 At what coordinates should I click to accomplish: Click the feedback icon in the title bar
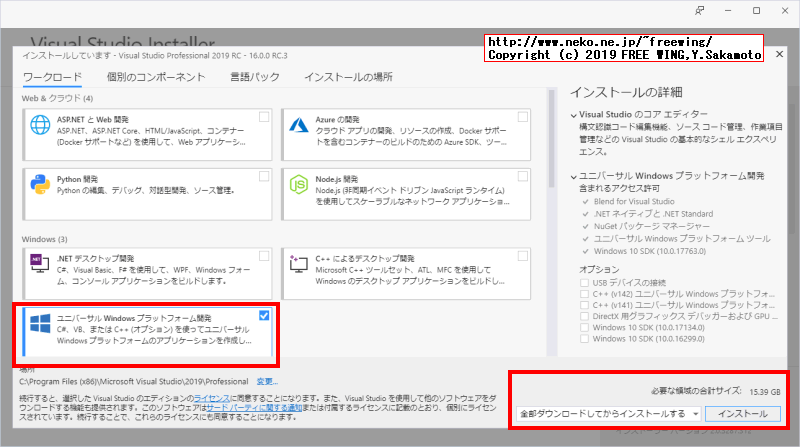[x=699, y=11]
